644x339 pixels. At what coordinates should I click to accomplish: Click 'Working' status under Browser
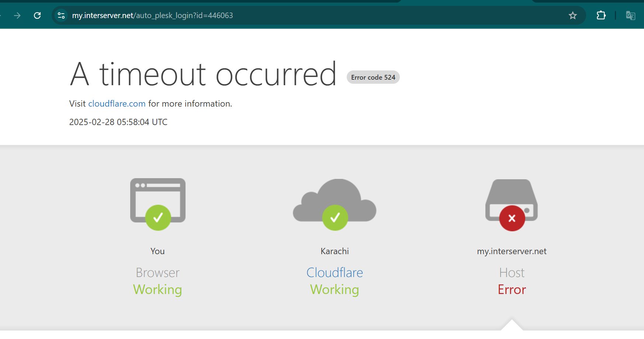157,290
